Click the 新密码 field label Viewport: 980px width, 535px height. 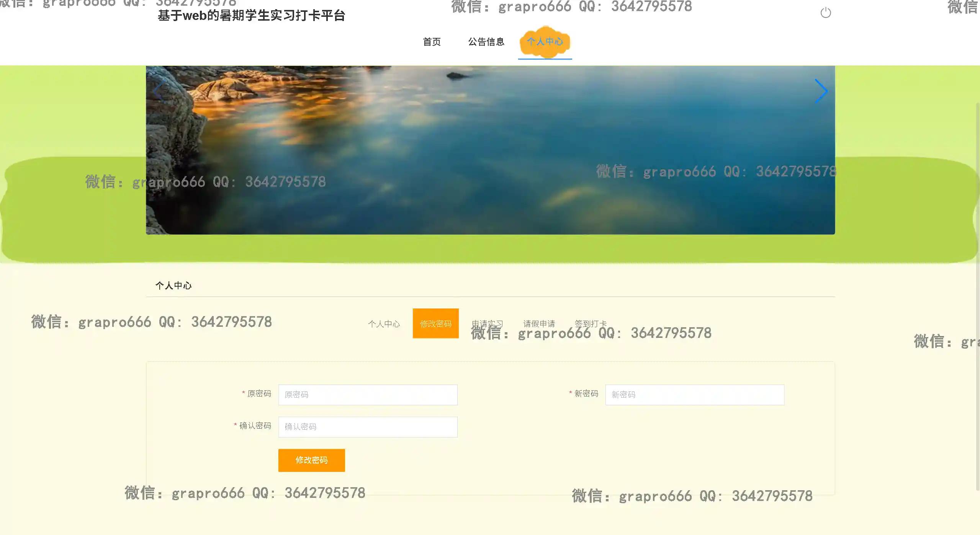point(586,393)
